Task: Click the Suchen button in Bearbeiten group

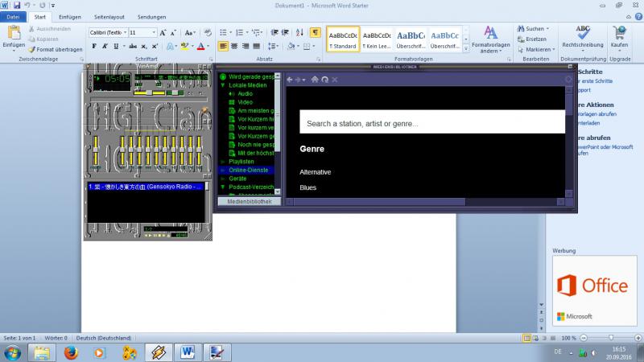Action: [x=533, y=28]
